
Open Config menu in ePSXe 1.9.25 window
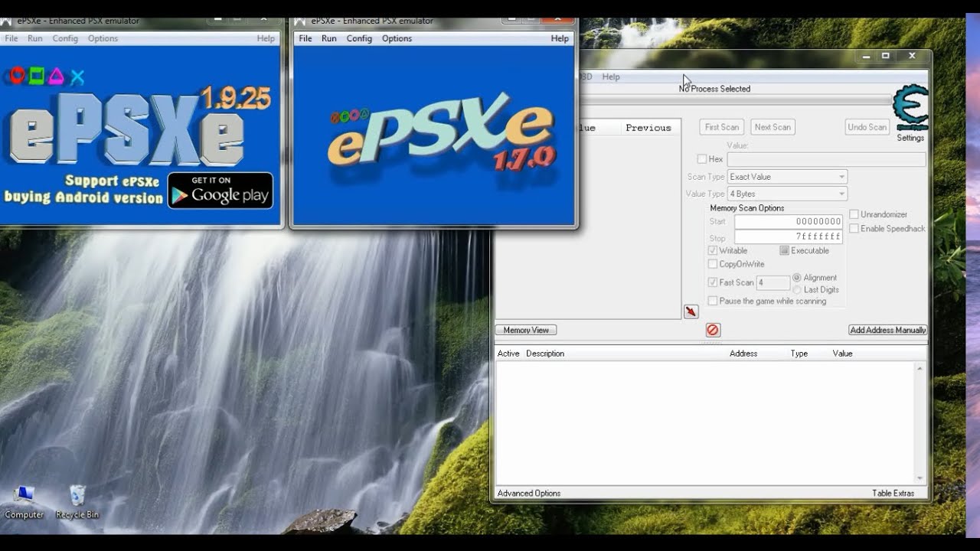click(65, 38)
